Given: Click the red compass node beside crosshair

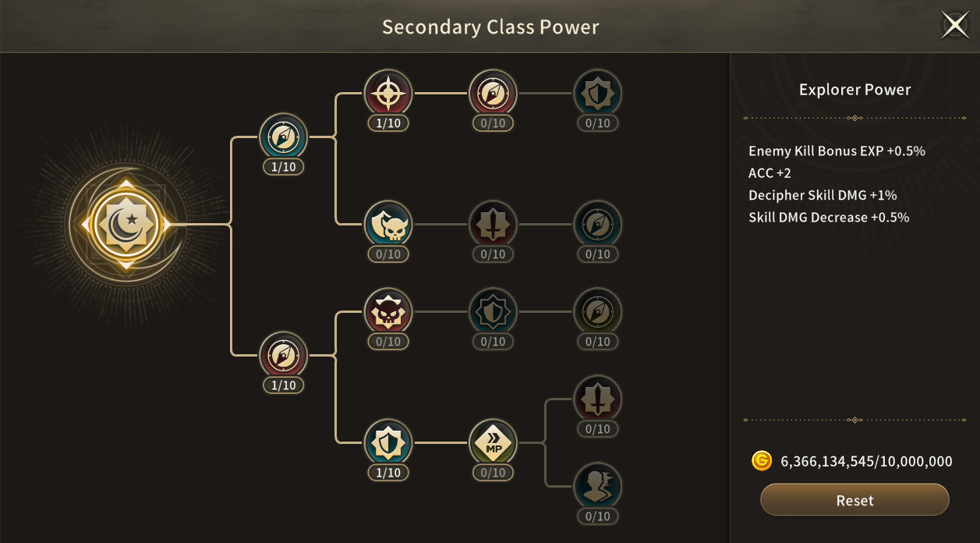Looking at the screenshot, I should 493,94.
